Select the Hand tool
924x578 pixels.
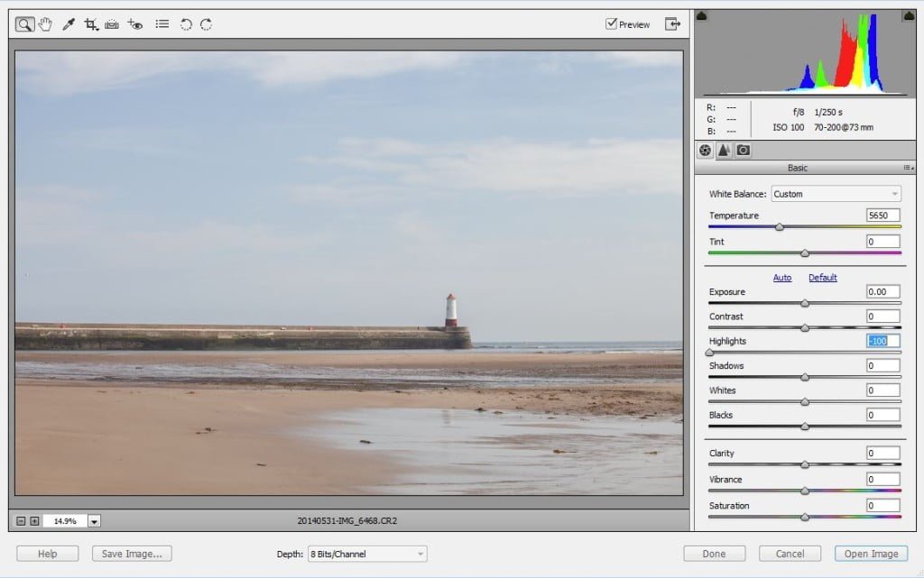pyautogui.click(x=45, y=24)
